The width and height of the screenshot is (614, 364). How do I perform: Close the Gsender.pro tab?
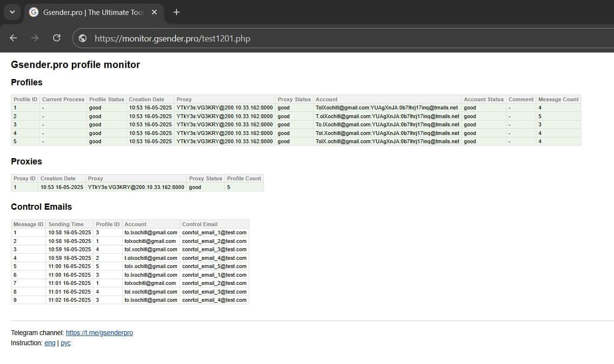pyautogui.click(x=154, y=12)
